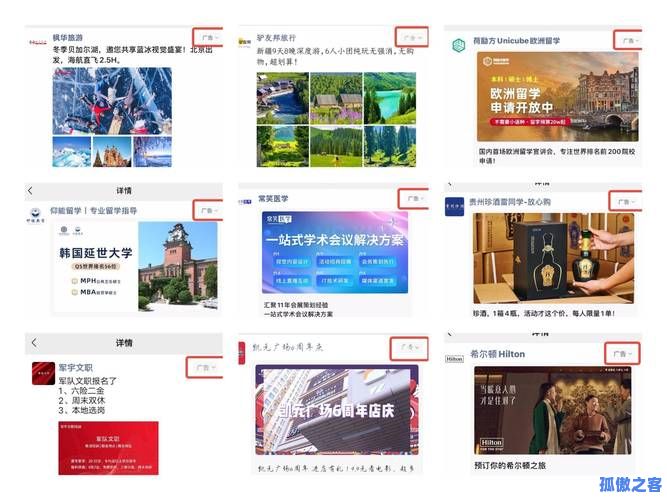Expand the 广告 tag on 常笑医学 post
Screen dimensions: 667x500
coord(415,198)
